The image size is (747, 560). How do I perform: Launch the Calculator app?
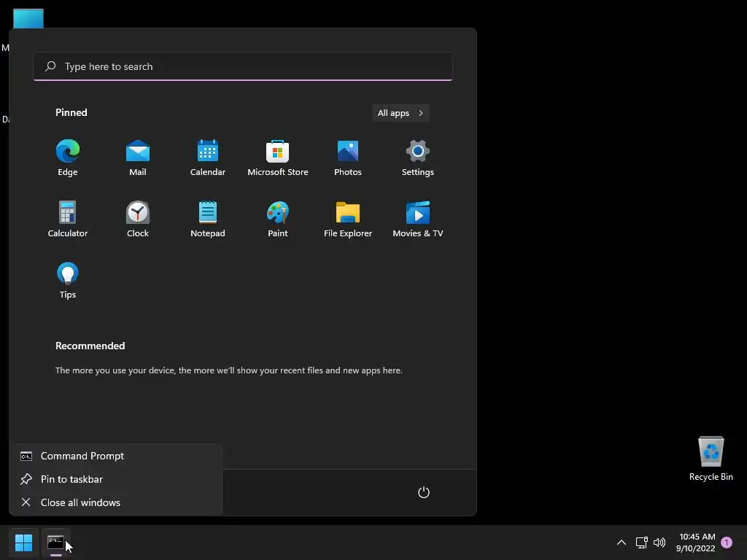tap(68, 219)
